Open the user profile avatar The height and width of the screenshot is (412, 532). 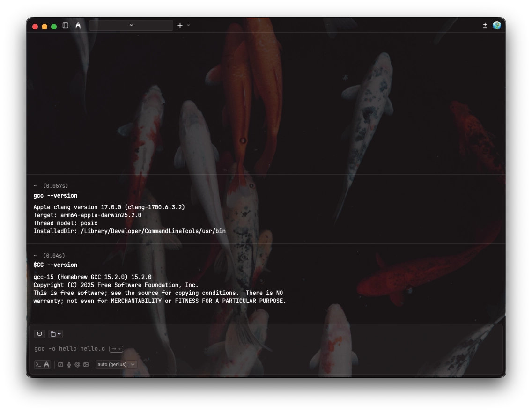coord(497,25)
